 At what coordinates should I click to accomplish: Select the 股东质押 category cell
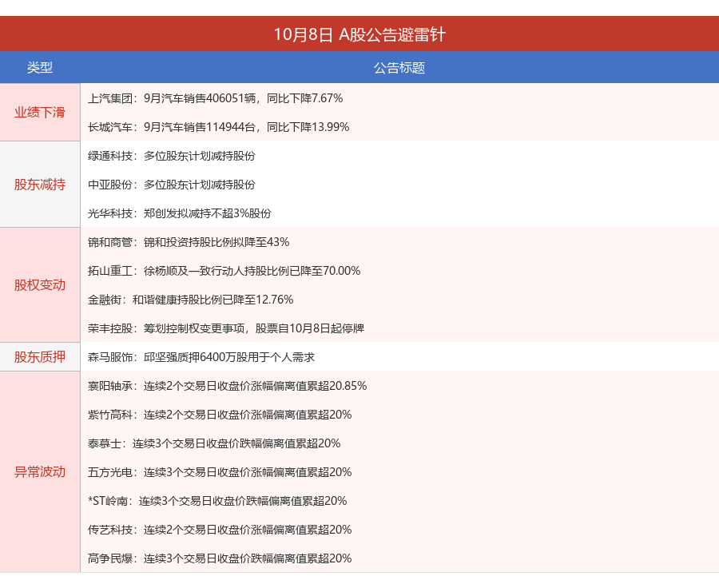(40, 357)
